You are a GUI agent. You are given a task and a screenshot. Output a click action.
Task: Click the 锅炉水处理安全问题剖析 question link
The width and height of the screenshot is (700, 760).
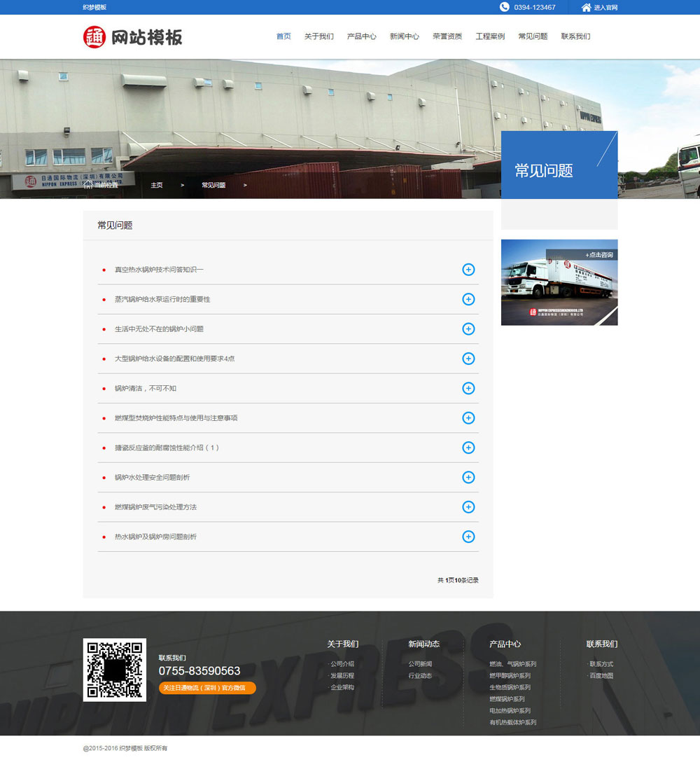(x=152, y=478)
